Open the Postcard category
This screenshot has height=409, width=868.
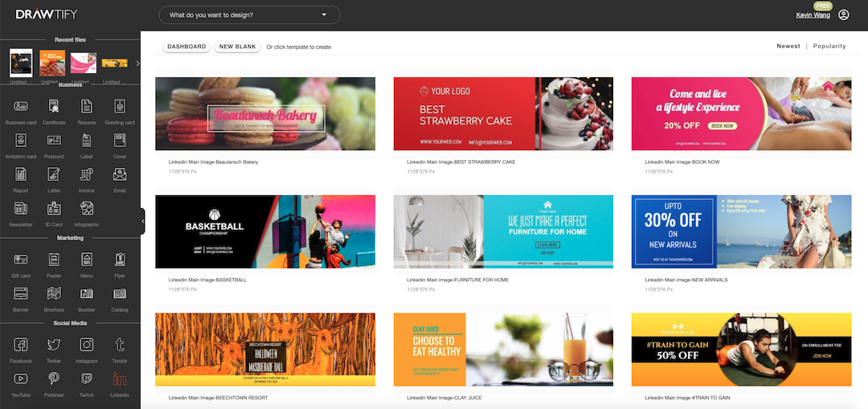pyautogui.click(x=54, y=141)
